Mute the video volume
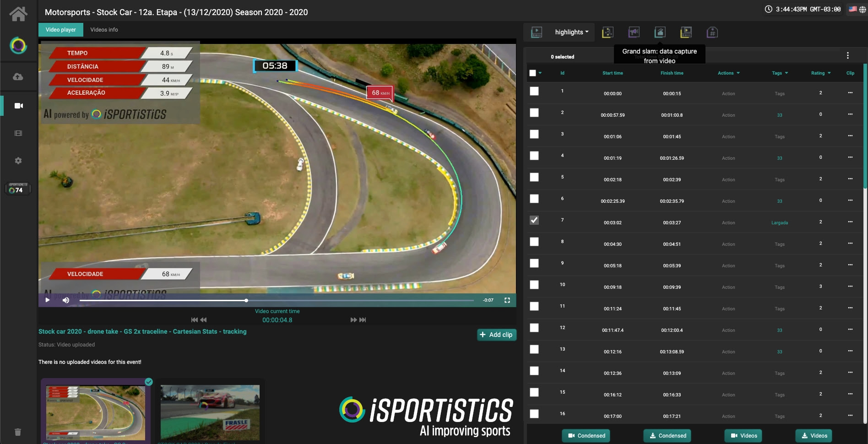The width and height of the screenshot is (868, 444). [x=66, y=300]
